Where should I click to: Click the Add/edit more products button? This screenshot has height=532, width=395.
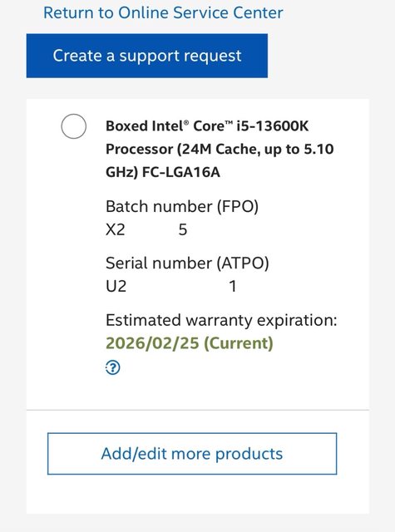click(192, 454)
